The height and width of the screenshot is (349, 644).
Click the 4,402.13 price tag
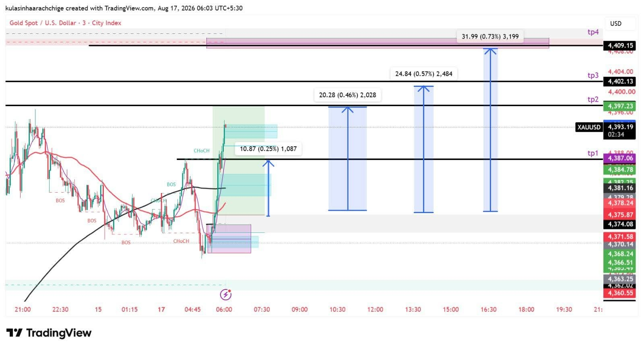(x=620, y=81)
